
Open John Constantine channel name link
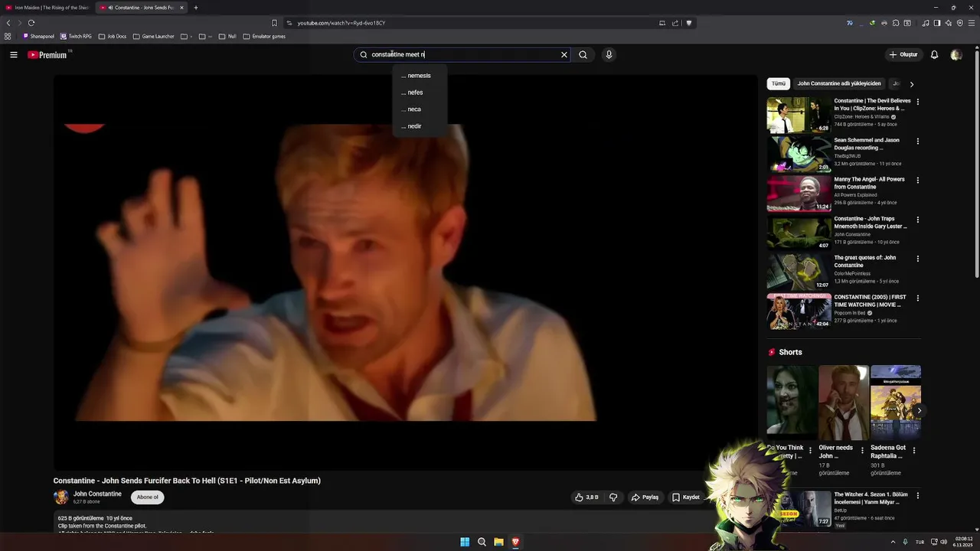(97, 494)
